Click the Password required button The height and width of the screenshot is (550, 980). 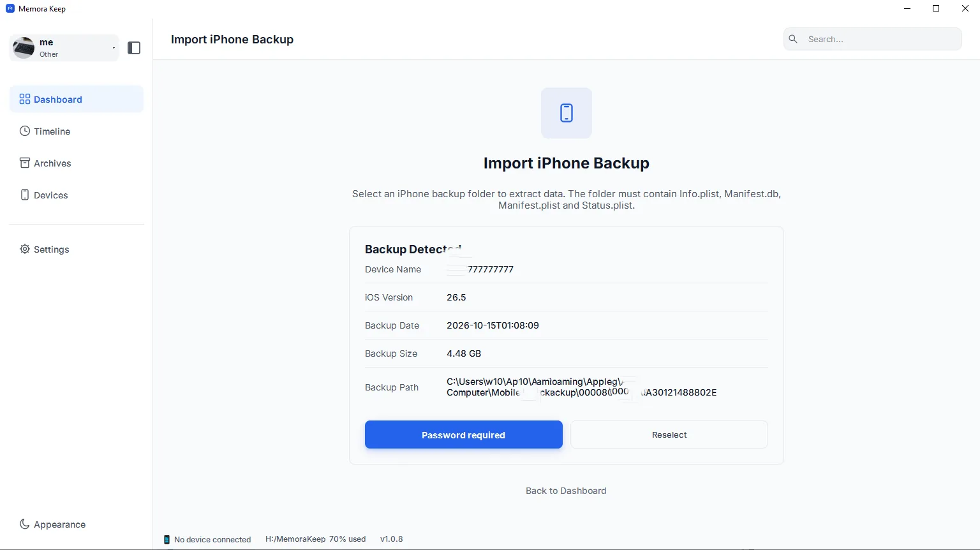coord(464,435)
